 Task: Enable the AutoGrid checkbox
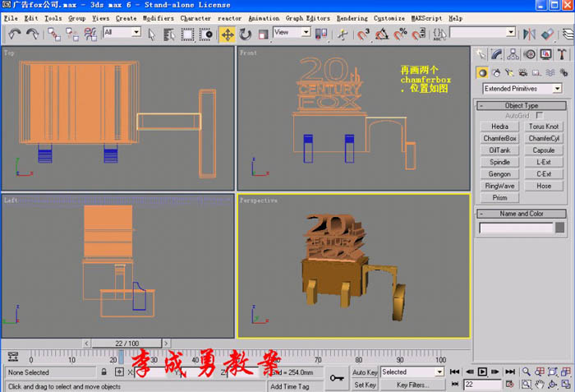540,116
